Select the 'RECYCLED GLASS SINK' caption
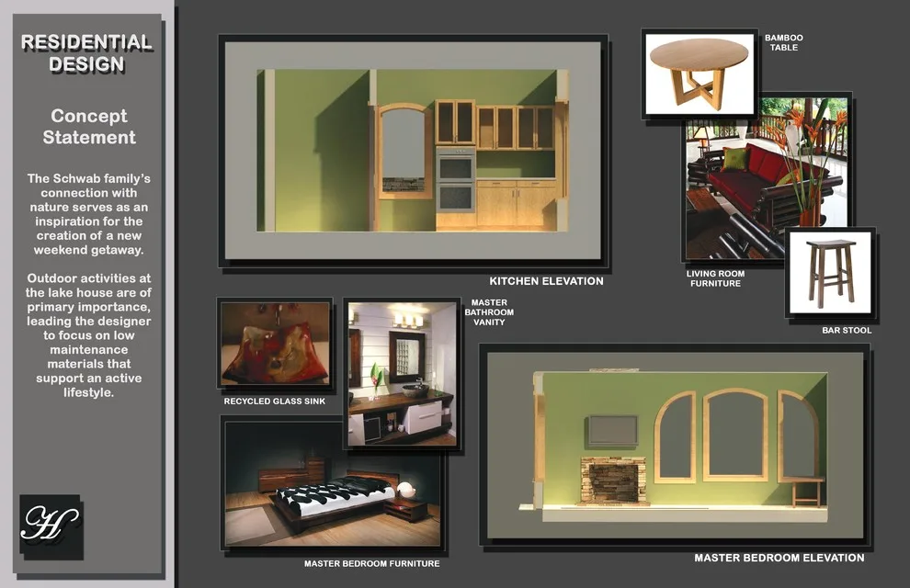The image size is (910, 588). (275, 401)
